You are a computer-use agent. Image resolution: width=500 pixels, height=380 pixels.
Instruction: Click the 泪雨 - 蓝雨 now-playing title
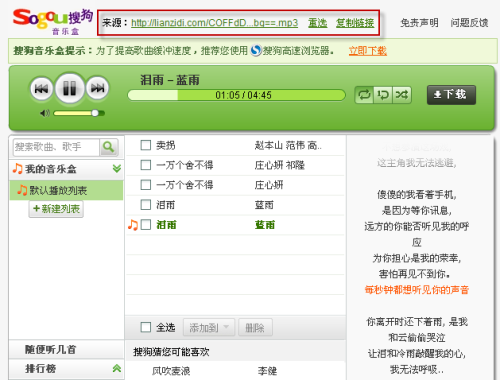[170, 80]
